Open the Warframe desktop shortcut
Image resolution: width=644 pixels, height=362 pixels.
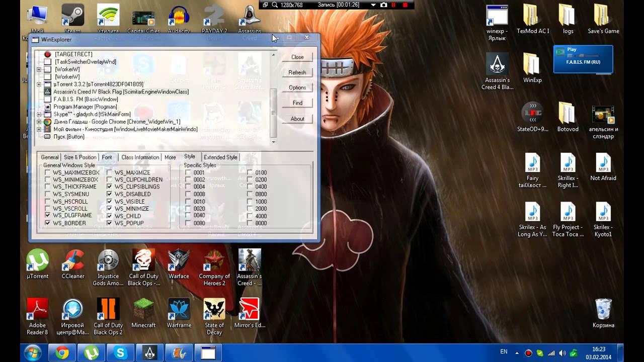point(179,313)
